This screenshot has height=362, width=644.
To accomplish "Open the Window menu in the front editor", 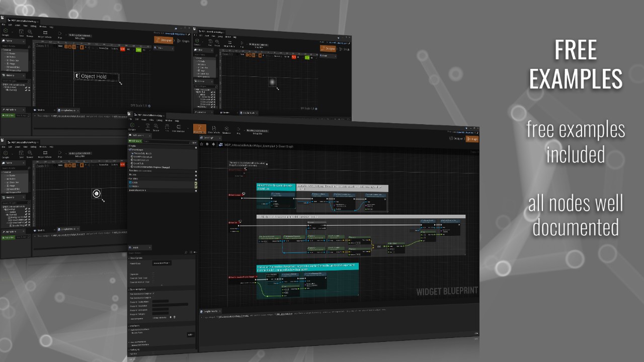I will pyautogui.click(x=169, y=121).
